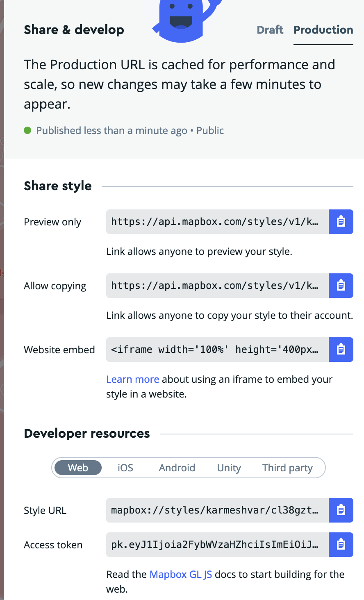
Task: Click the Preview only URL field
Action: [x=217, y=222]
